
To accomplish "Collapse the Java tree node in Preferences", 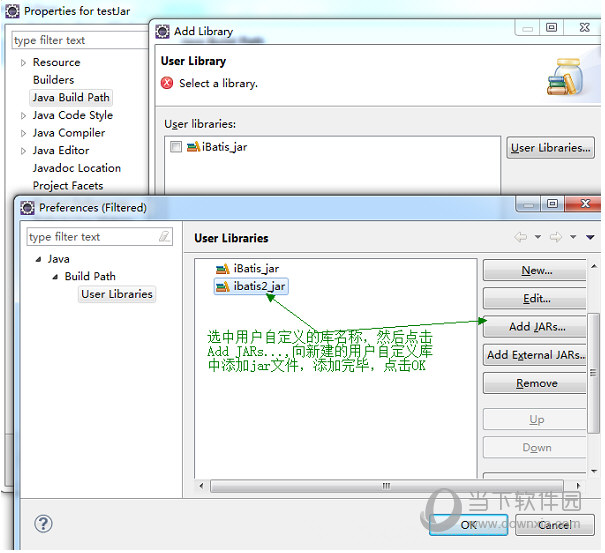I will pyautogui.click(x=39, y=259).
